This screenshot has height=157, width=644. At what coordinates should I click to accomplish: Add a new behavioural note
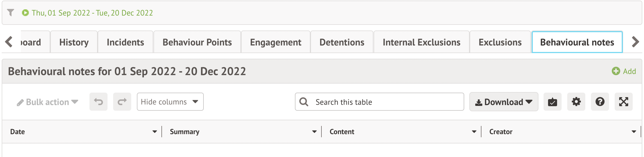pyautogui.click(x=624, y=71)
